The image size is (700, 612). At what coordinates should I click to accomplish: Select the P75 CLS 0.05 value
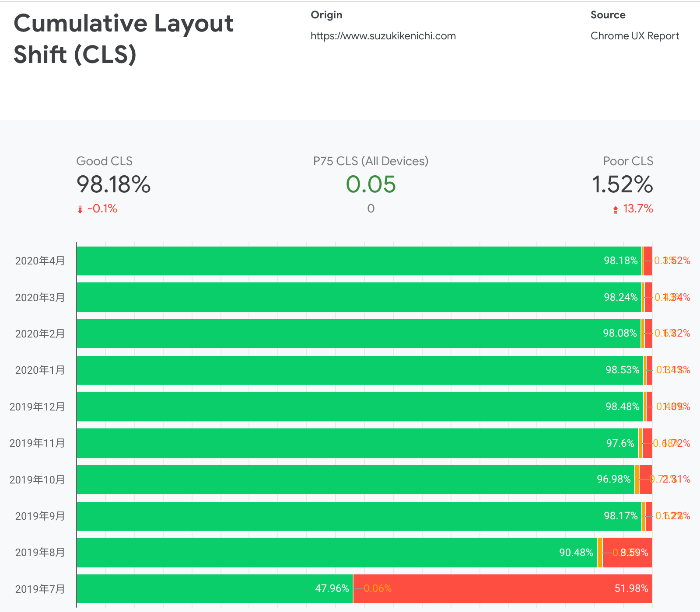coord(371,184)
